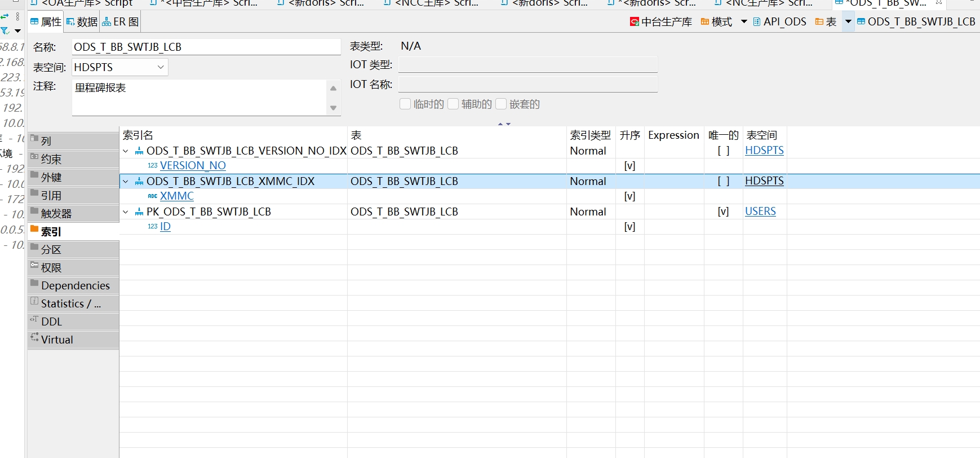The image size is (980, 458).
Task: Click the Dependencies folder icon
Action: coord(34,283)
